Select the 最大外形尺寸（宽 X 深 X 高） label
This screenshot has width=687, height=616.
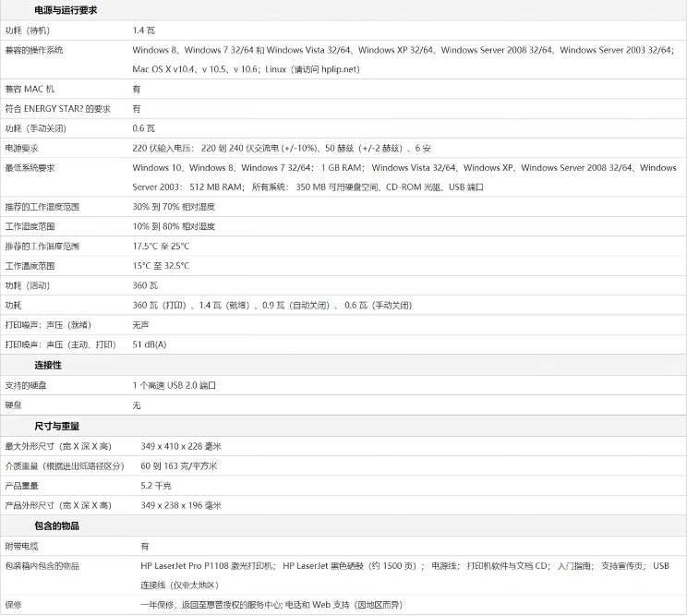pyautogui.click(x=58, y=446)
